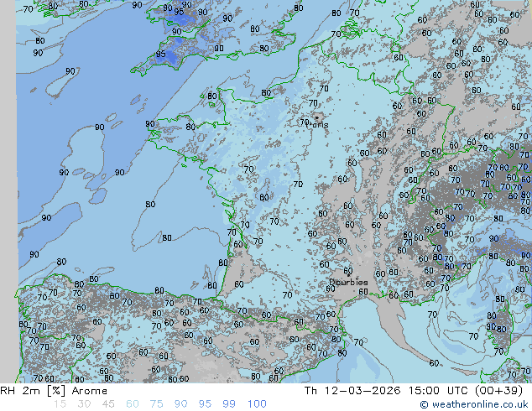Click legend value 30
The width and height of the screenshot is (532, 411).
pyautogui.click(x=84, y=404)
